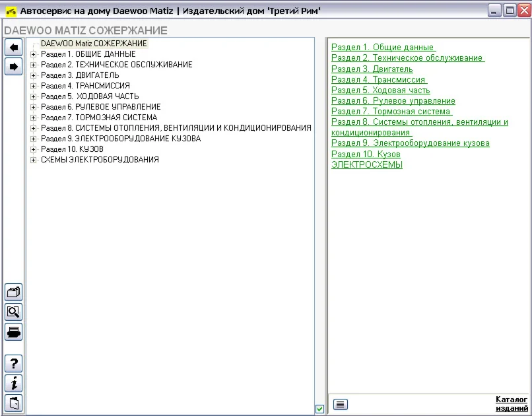
Task: Close the Daewoo Matiz manual window
Action: [525, 11]
